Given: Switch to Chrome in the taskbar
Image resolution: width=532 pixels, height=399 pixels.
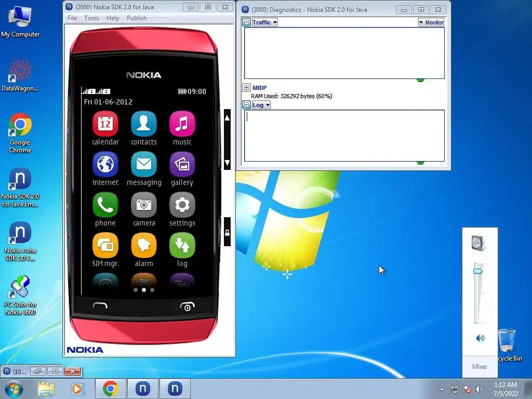Looking at the screenshot, I should click(x=110, y=389).
